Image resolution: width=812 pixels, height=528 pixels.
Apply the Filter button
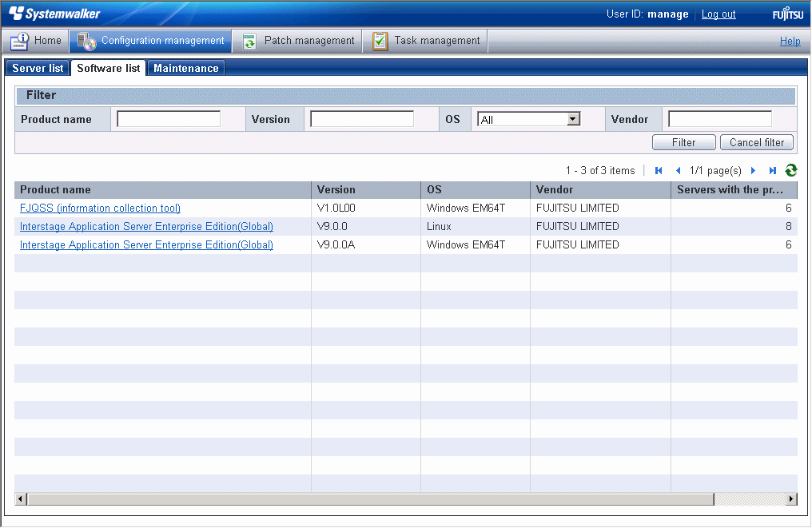(683, 142)
